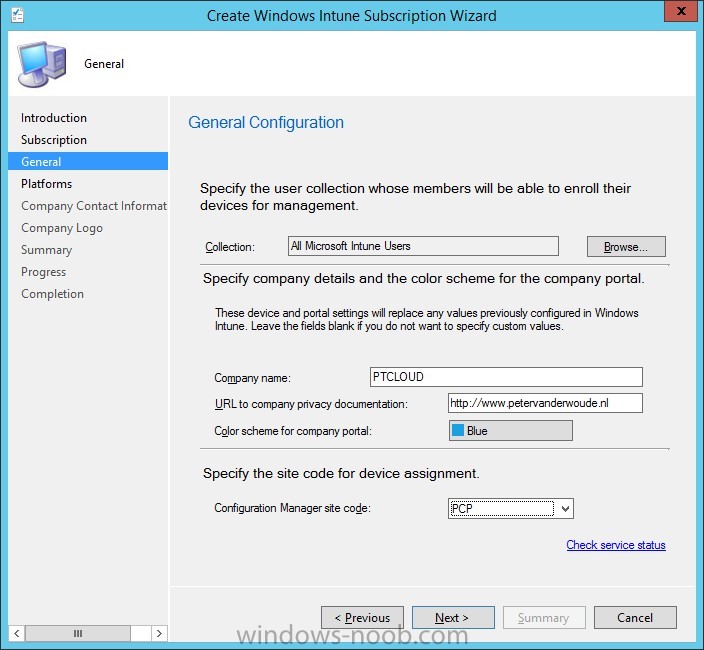This screenshot has height=650, width=704.
Task: Select Company Contact Information step
Action: pos(94,206)
